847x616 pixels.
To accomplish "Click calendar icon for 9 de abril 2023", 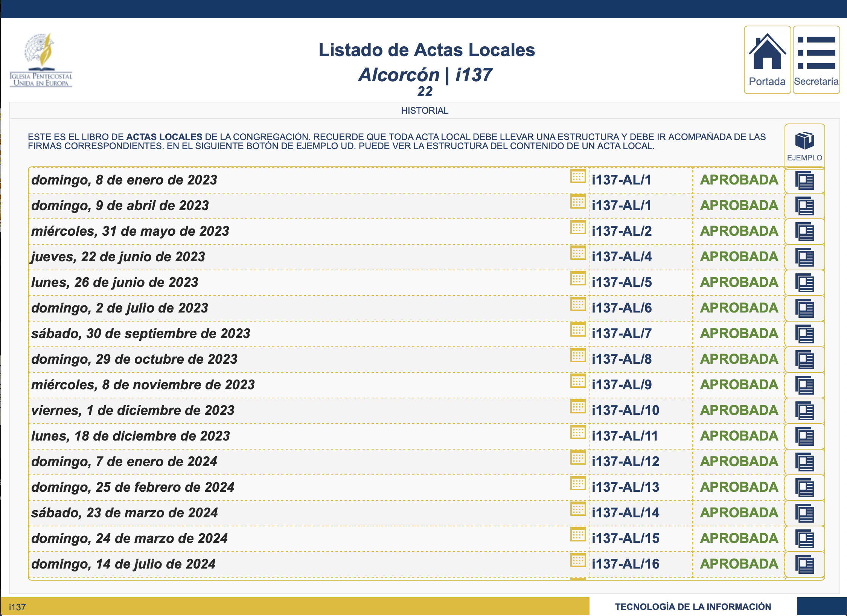I will click(x=578, y=201).
